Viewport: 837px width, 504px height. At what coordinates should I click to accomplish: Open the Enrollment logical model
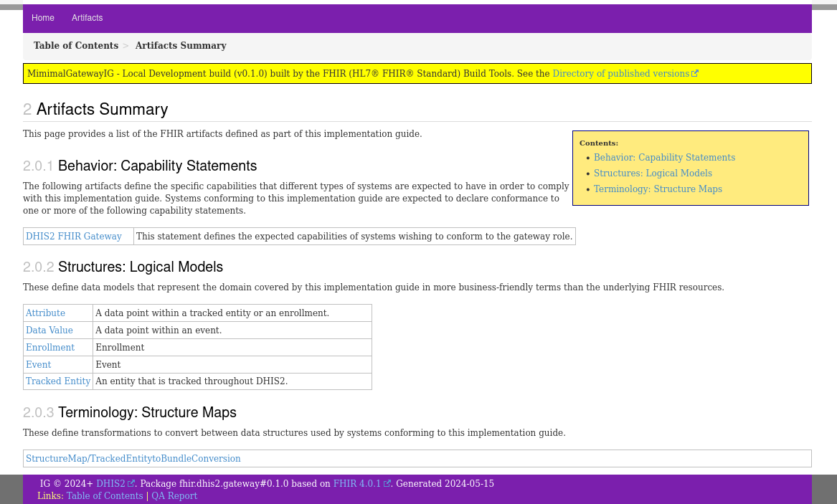[x=50, y=348]
